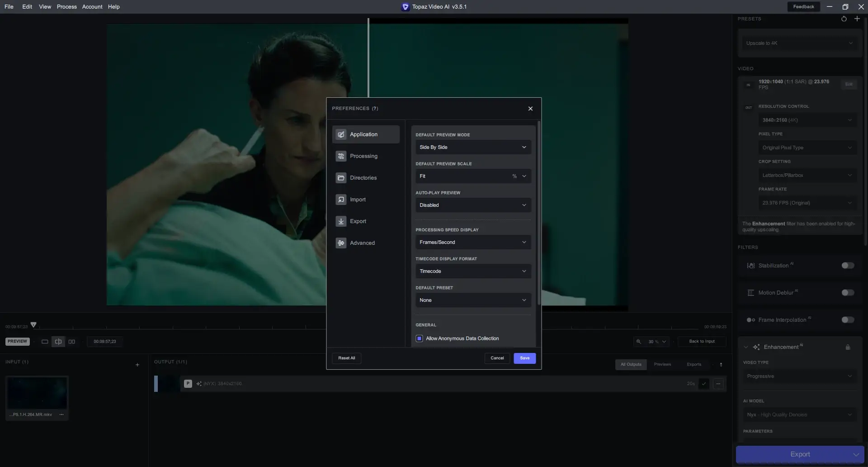Open the Processing preferences icon

[x=341, y=156]
